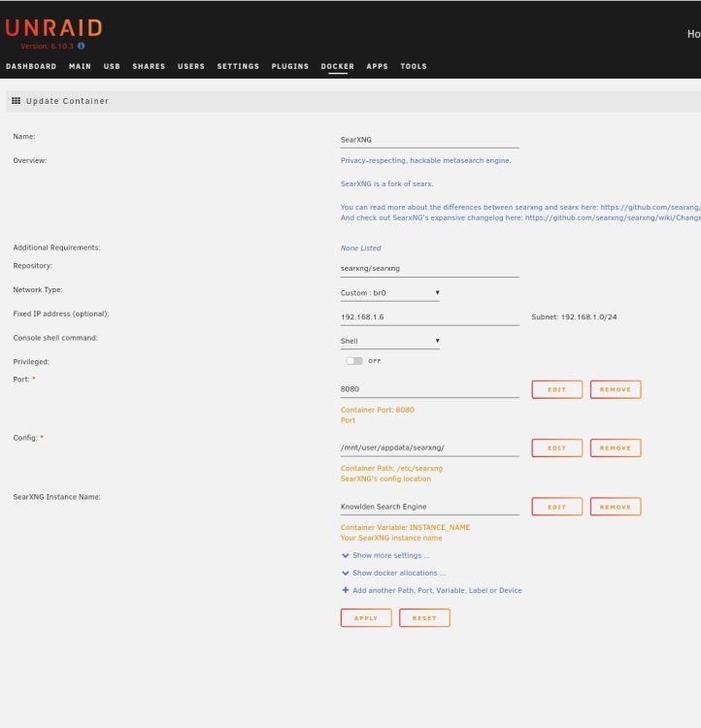Click 'SearXNG is a fork of searx' text

click(387, 183)
